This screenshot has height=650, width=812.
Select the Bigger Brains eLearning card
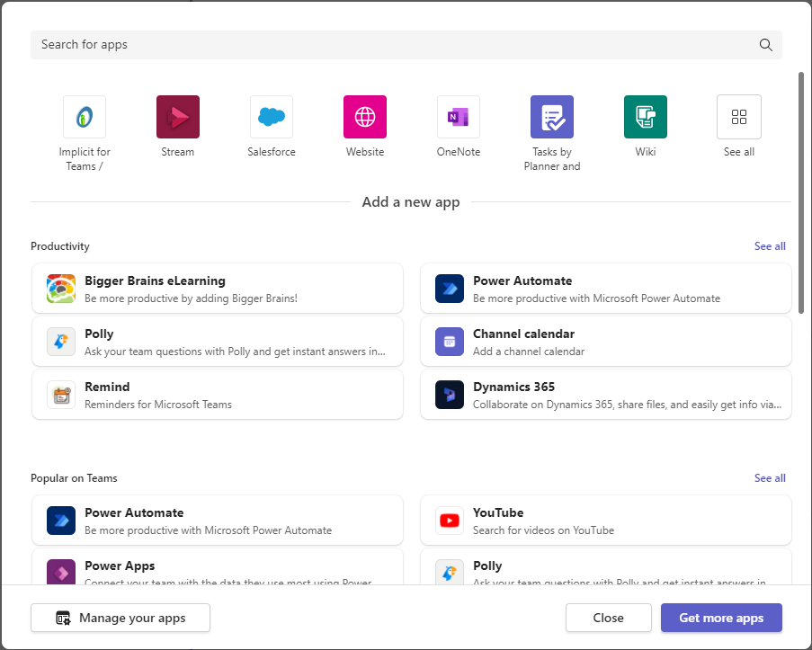click(218, 289)
